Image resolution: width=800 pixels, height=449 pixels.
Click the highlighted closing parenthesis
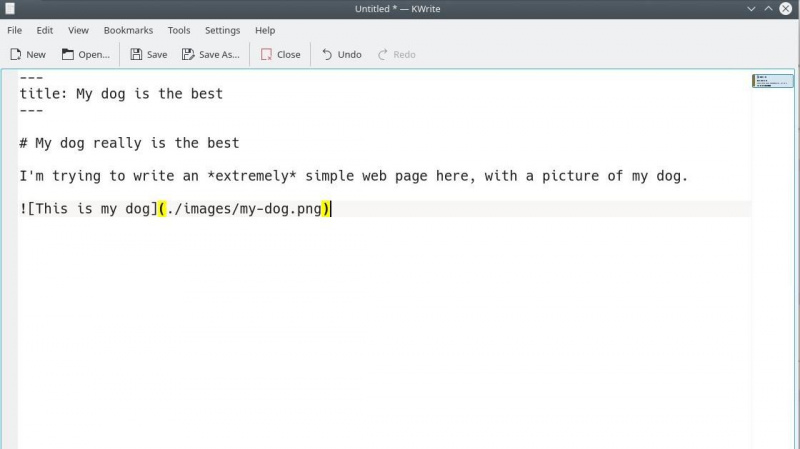click(x=326, y=209)
